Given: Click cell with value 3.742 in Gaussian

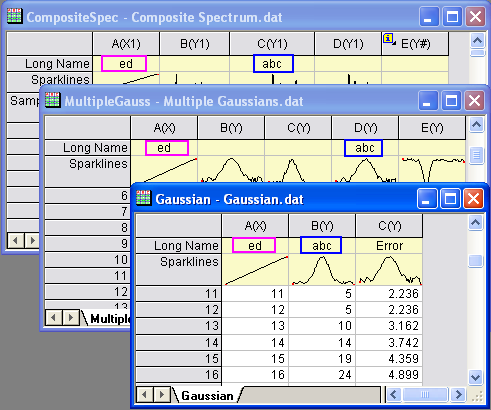Looking at the screenshot, I should point(389,342).
